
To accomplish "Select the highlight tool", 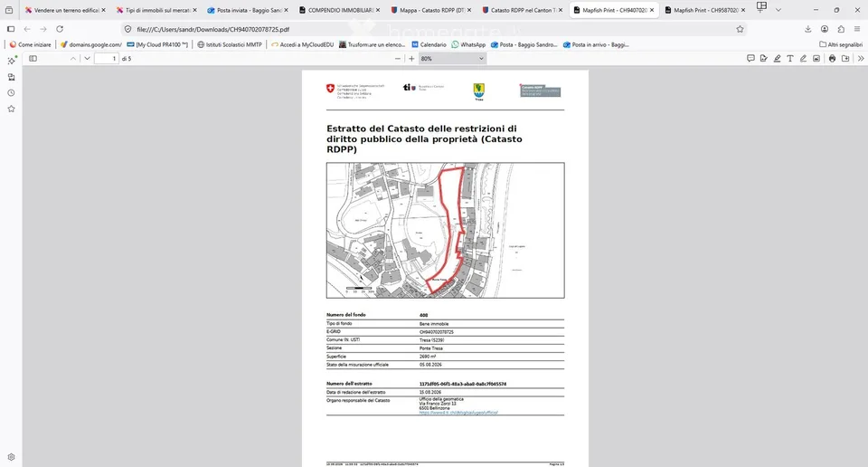I will click(x=778, y=58).
